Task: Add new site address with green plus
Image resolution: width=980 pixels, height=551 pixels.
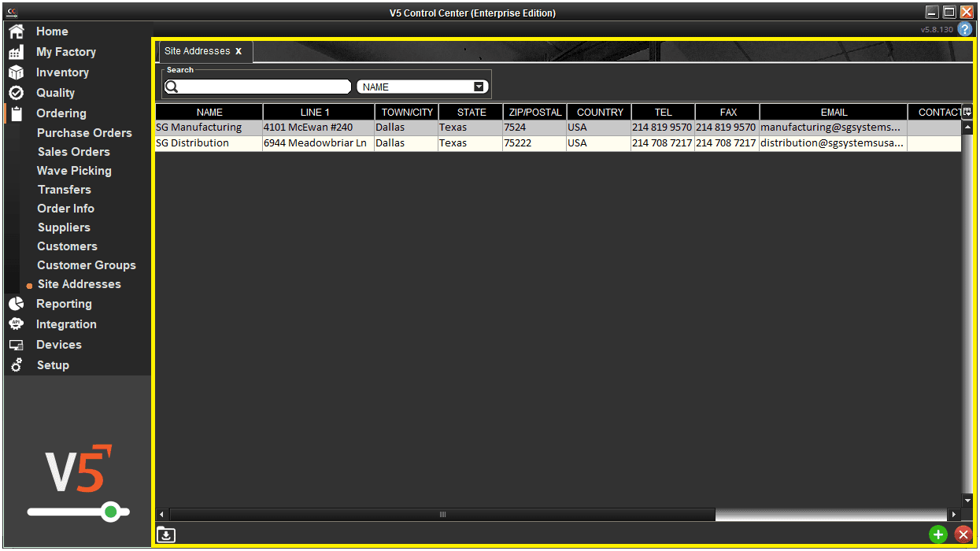Action: [x=937, y=535]
